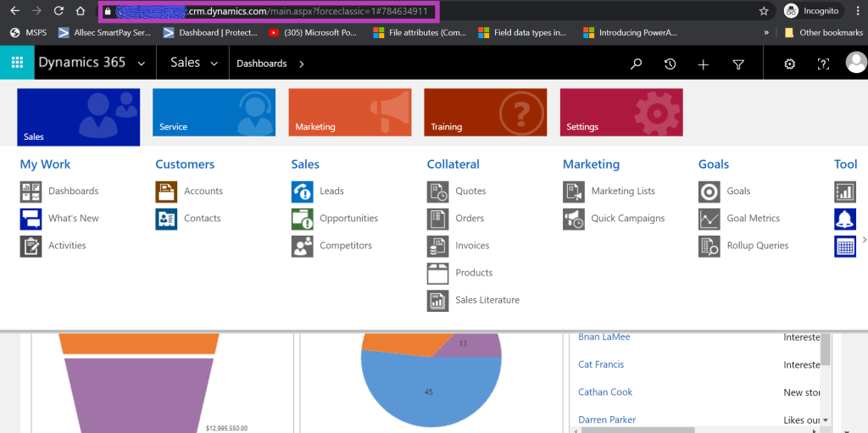
Task: Open Accounts under Customers
Action: click(x=203, y=192)
